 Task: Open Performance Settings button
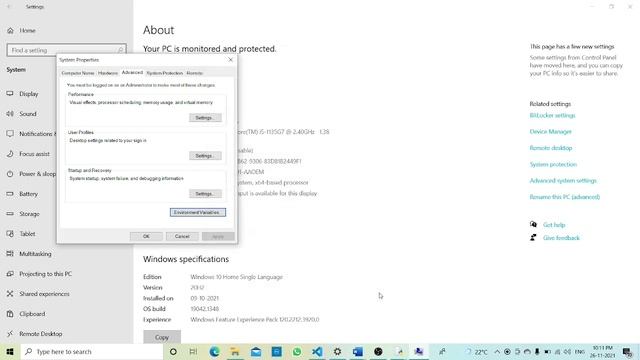point(205,118)
